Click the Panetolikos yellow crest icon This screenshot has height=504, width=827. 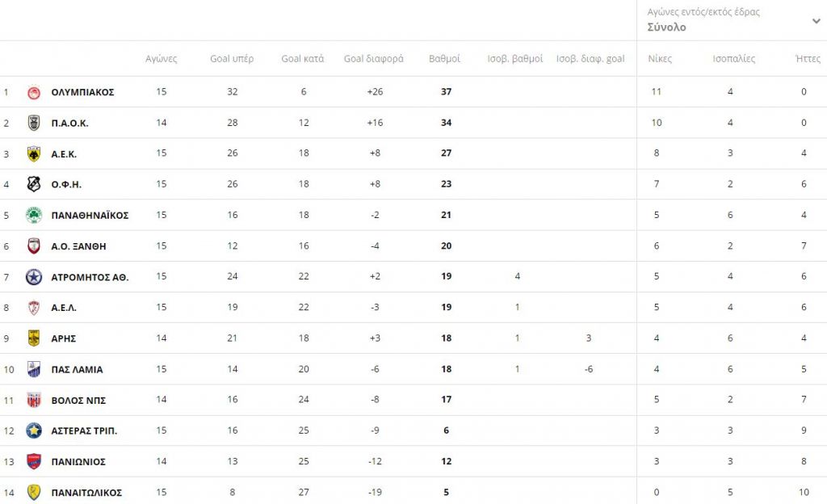pyautogui.click(x=34, y=492)
